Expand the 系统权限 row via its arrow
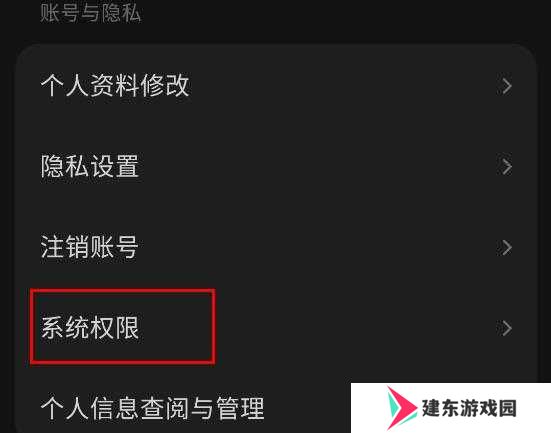Screen dimensions: 551x433 point(506,328)
